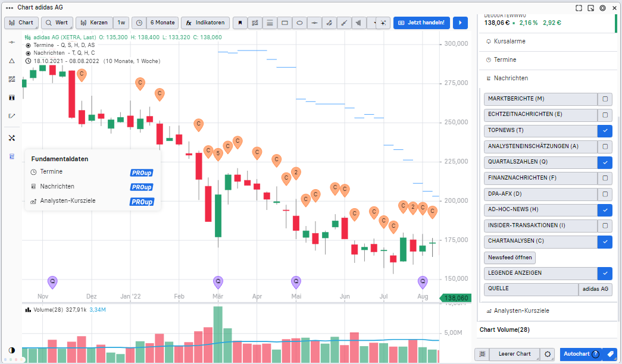The width and height of the screenshot is (622, 364).
Task: Open the line studies tool in sidebar
Action: tap(12, 79)
